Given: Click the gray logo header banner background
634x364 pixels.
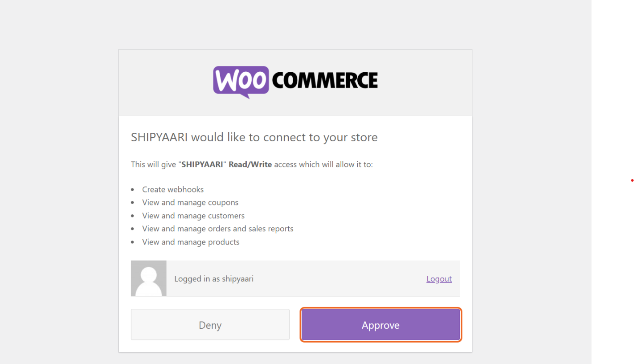Looking at the screenshot, I should pyautogui.click(x=295, y=82).
